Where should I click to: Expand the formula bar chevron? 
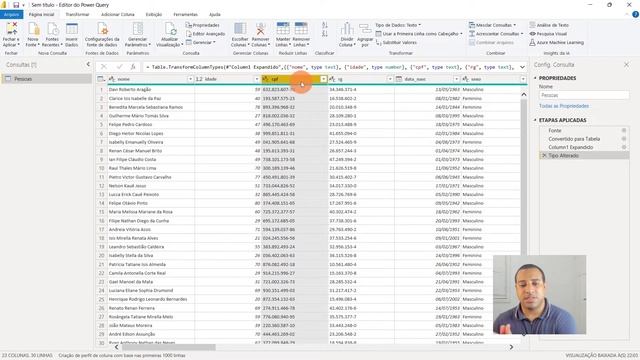(522, 67)
